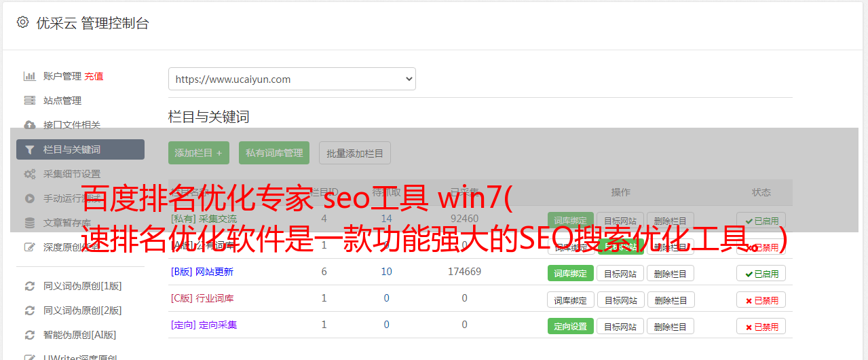
Task: Click the red 充值 link
Action: [x=94, y=76]
